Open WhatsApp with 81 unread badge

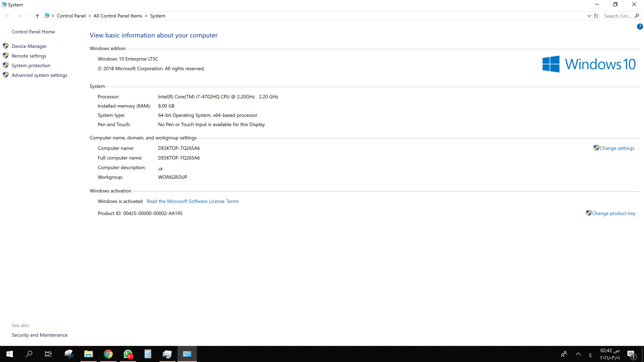coord(128,354)
